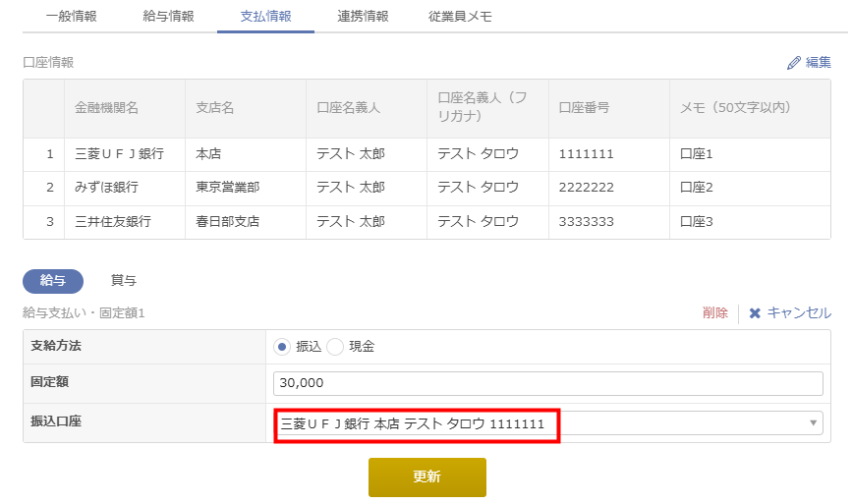Go to the 連携情報 tab
This screenshot has width=852, height=504.
point(363,17)
